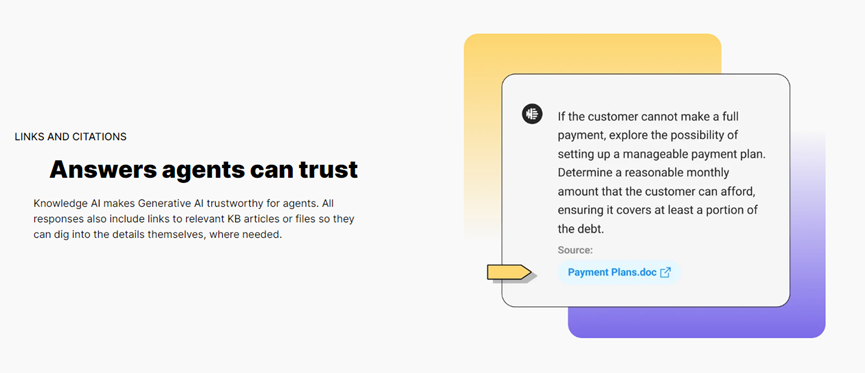Click the Knowledge AI description paragraph
Screen dimensions: 865x373
click(x=194, y=219)
